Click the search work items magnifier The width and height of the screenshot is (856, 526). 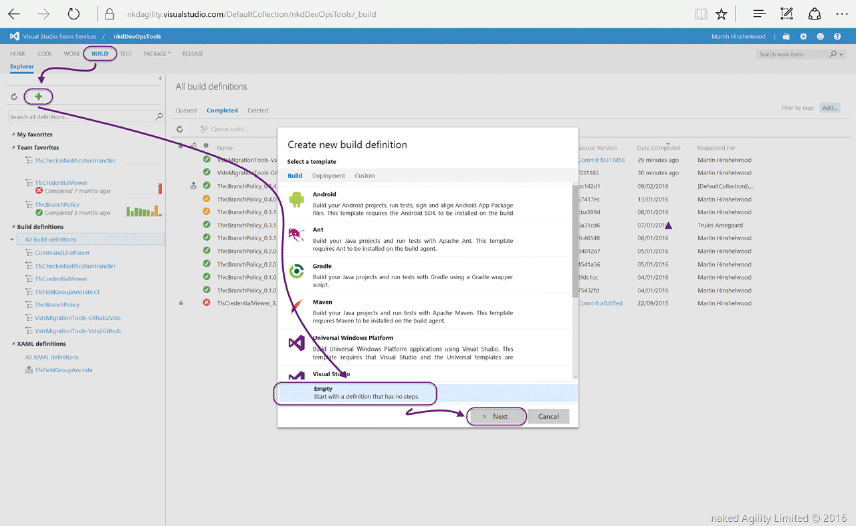point(833,54)
